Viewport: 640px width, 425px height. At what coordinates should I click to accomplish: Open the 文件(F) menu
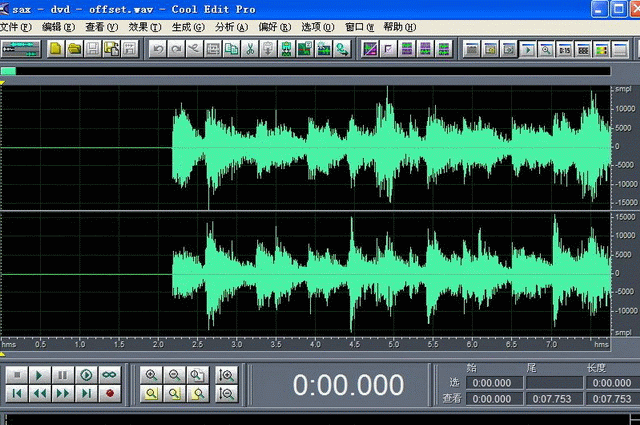pyautogui.click(x=16, y=27)
